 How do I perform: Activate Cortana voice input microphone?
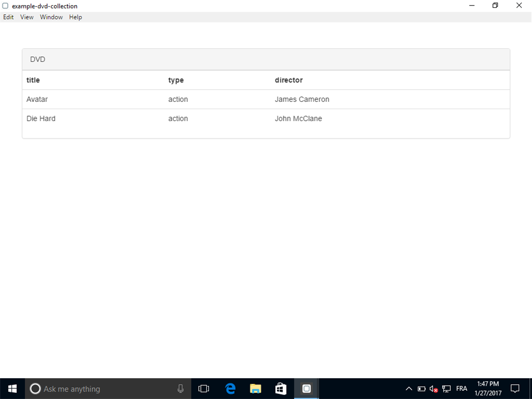(181, 388)
